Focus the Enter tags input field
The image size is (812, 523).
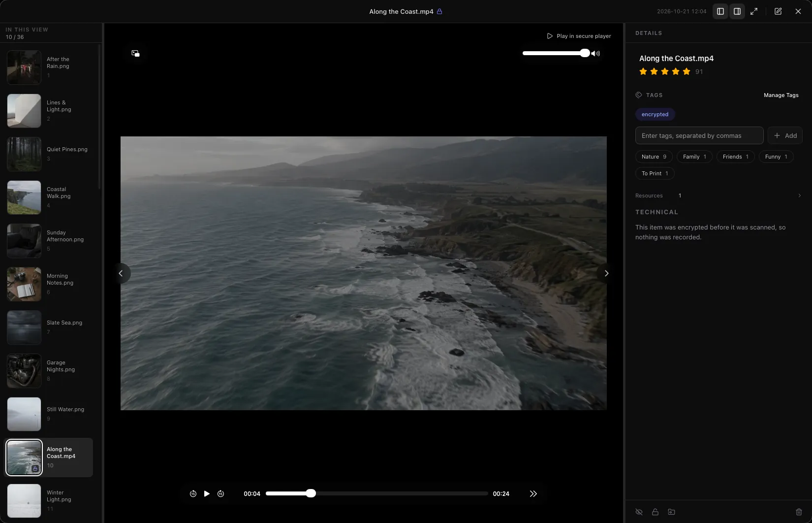699,135
